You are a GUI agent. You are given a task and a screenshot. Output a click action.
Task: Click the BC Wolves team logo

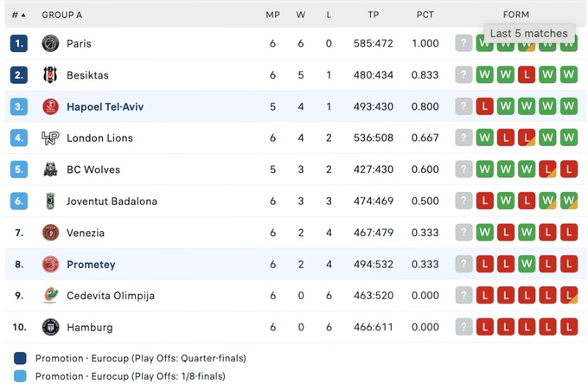click(50, 170)
